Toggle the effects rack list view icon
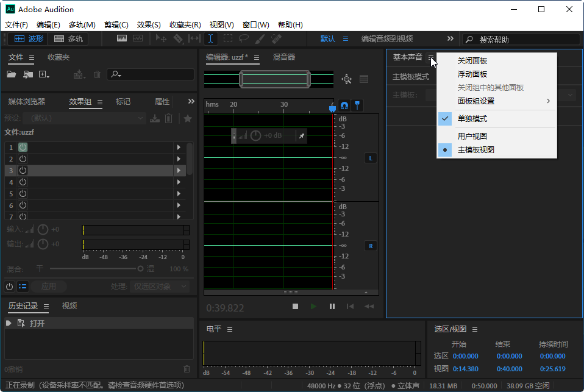This screenshot has width=584, height=392. point(23,286)
